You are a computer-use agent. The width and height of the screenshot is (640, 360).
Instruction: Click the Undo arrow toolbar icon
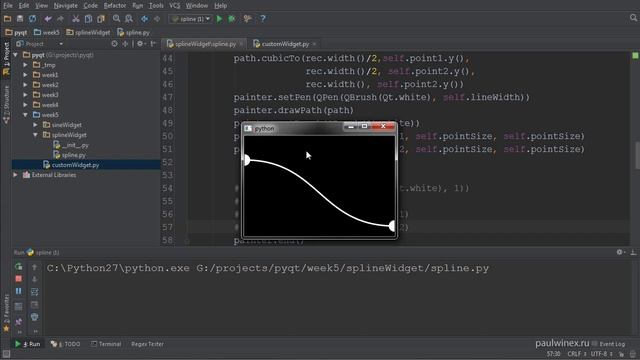(48, 19)
